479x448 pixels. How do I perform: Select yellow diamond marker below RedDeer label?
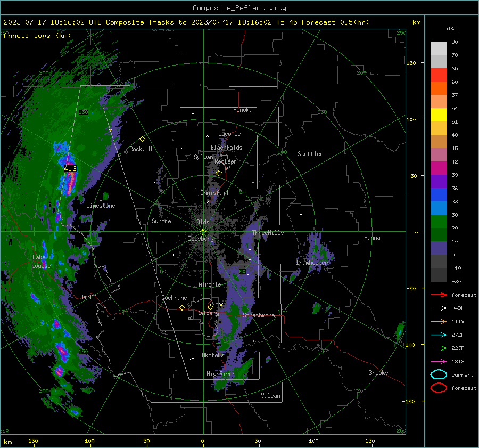(x=219, y=173)
